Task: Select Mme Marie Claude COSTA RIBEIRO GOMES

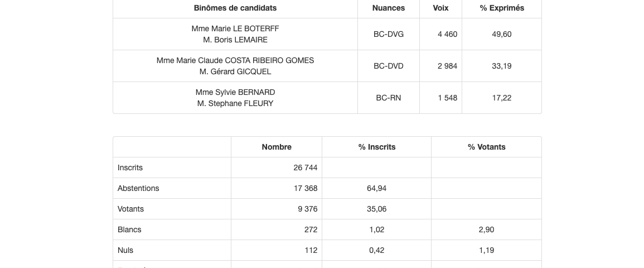Action: (x=235, y=60)
